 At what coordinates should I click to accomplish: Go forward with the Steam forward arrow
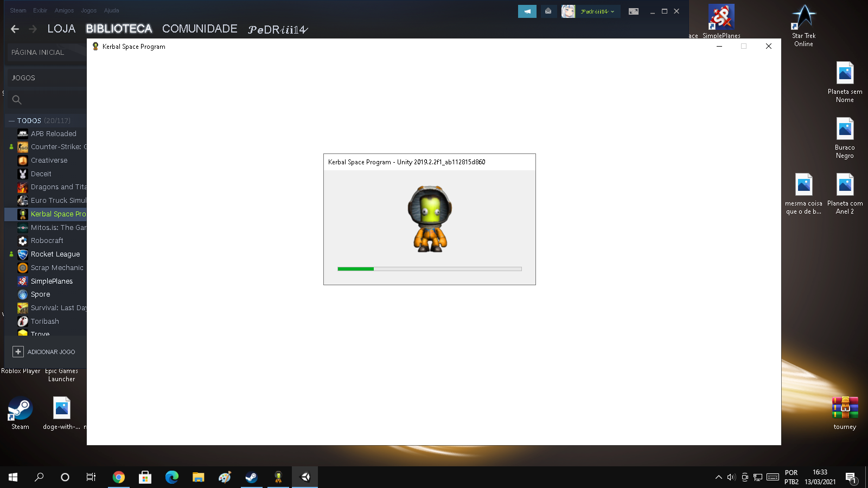[x=33, y=29]
